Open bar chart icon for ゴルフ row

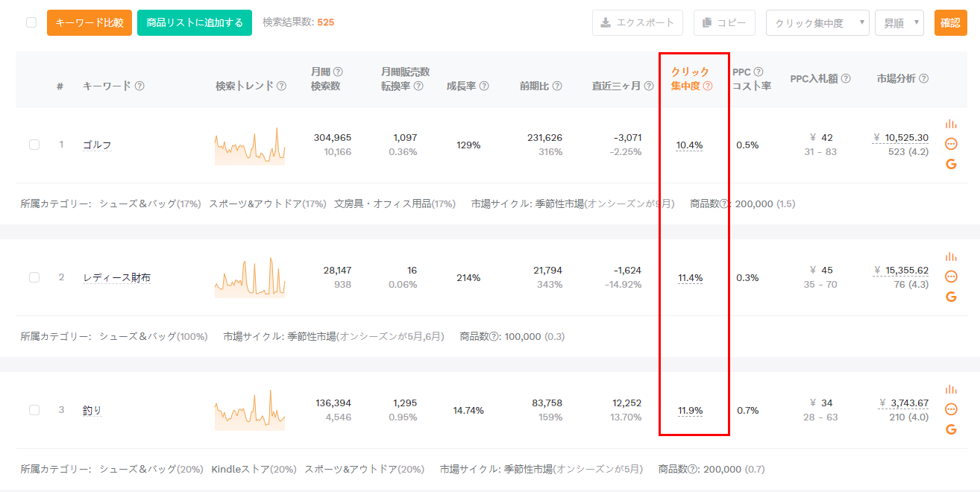[951, 124]
